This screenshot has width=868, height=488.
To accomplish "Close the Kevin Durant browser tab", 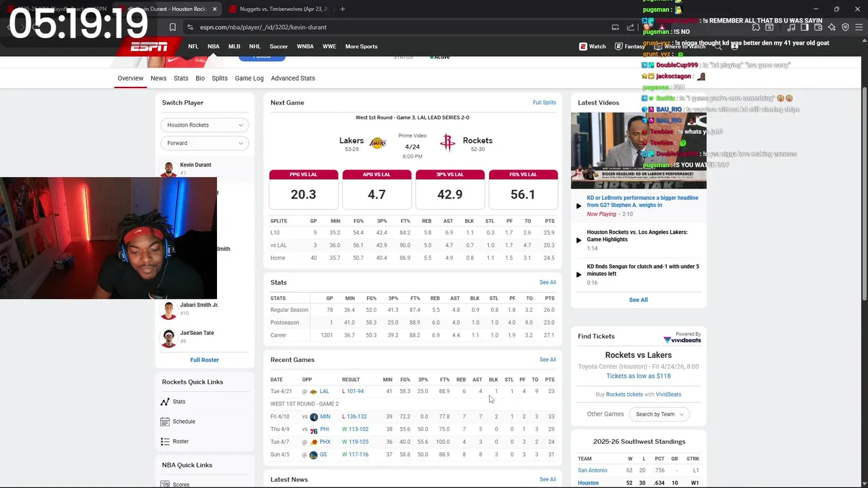I will coord(214,9).
